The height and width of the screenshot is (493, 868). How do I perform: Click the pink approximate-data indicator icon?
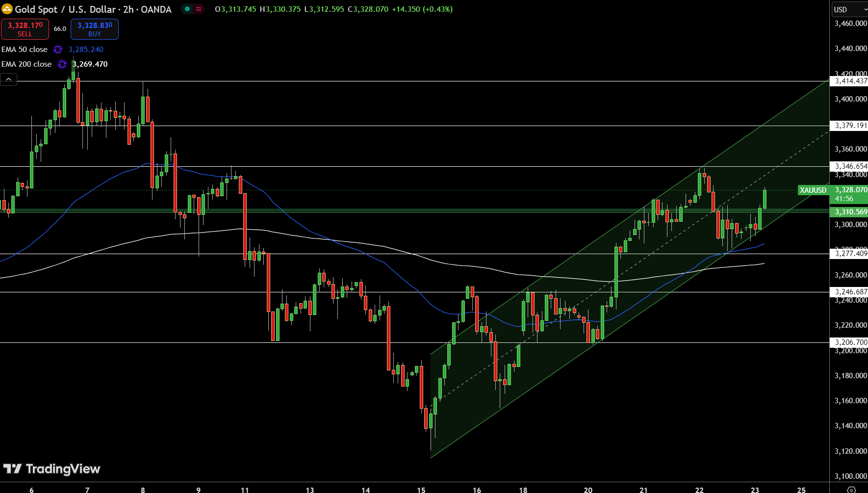click(199, 9)
